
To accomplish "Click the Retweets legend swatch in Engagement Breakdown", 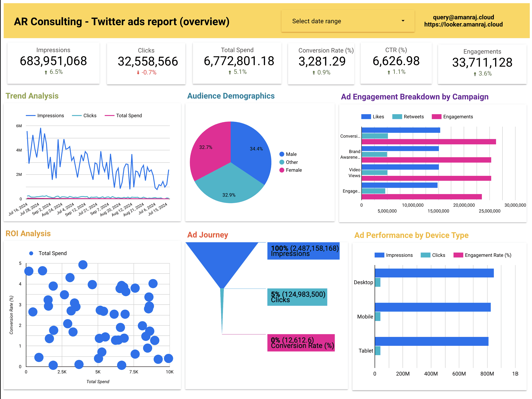I will point(397,117).
